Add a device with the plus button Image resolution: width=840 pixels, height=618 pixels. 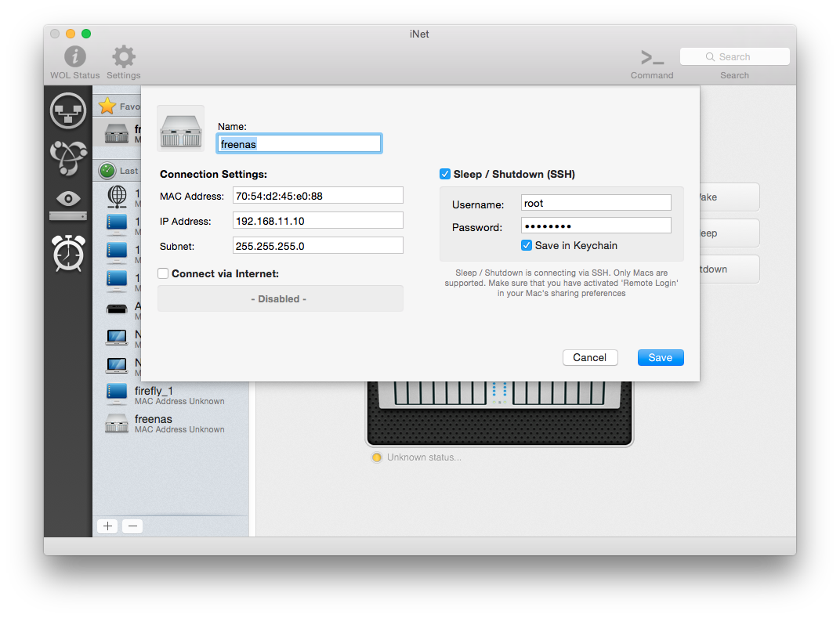click(x=107, y=526)
